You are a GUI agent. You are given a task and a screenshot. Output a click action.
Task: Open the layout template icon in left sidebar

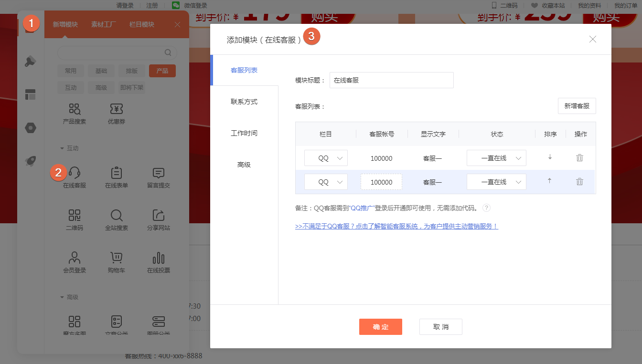tap(31, 94)
